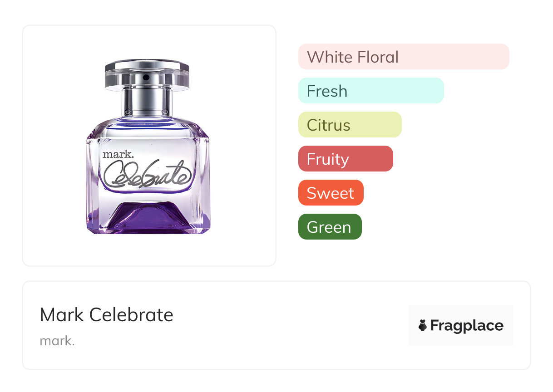The width and height of the screenshot is (553, 392).
Task: Click the mark. brand name under title
Action: (57, 341)
